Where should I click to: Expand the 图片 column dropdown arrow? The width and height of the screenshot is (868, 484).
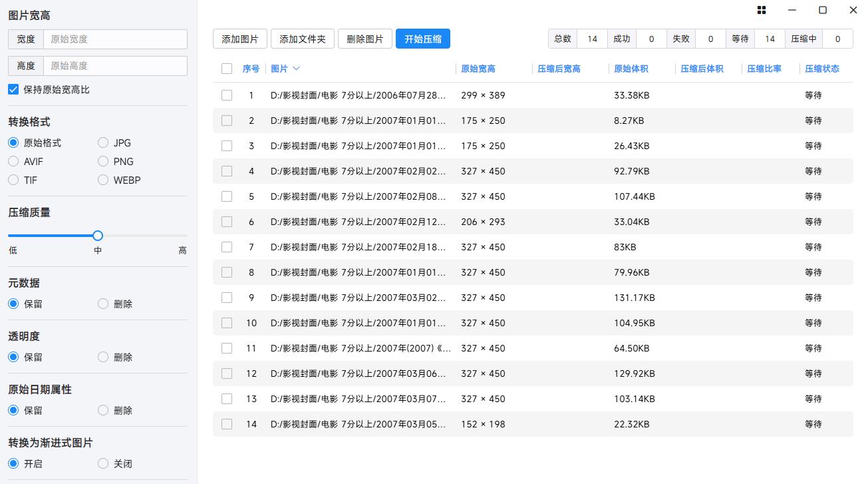[297, 69]
